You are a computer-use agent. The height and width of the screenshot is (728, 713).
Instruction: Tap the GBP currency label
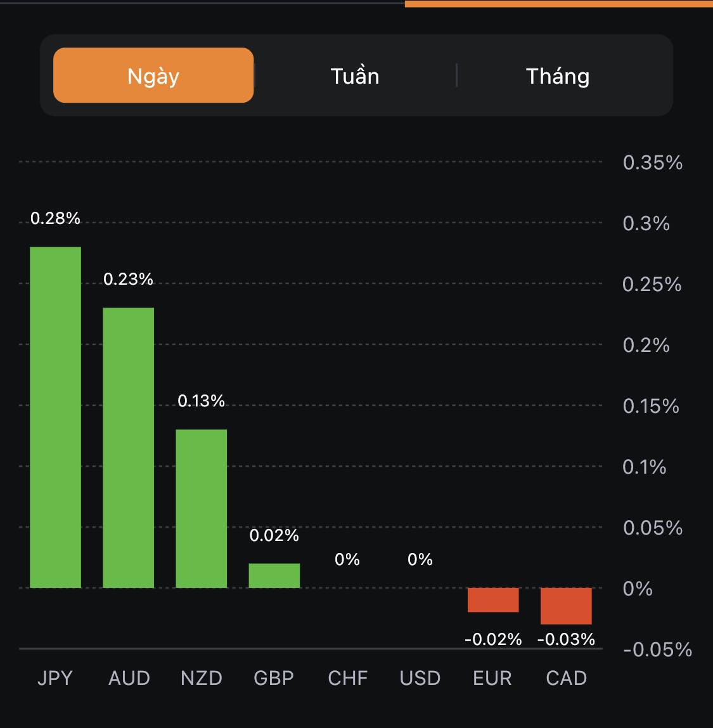tap(274, 678)
